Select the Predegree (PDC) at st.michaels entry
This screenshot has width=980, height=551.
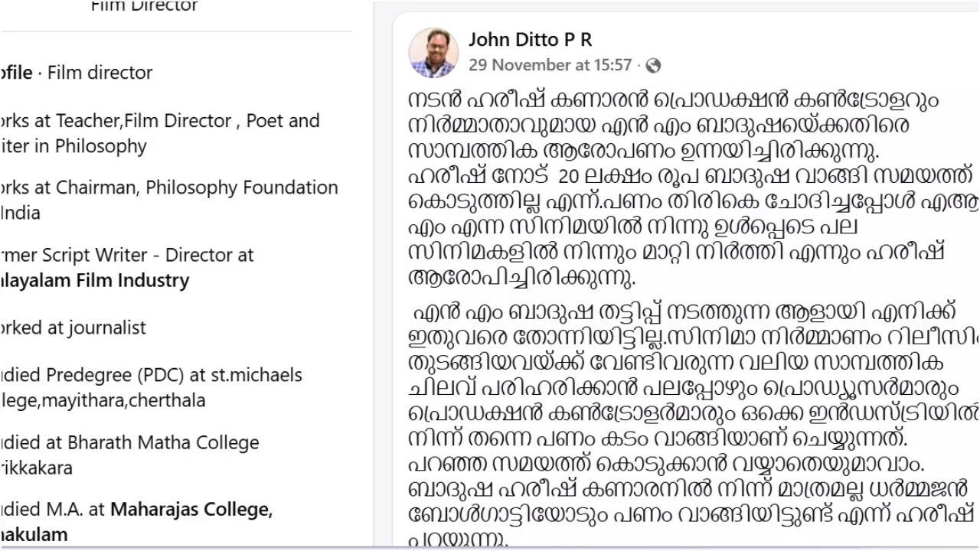click(152, 387)
